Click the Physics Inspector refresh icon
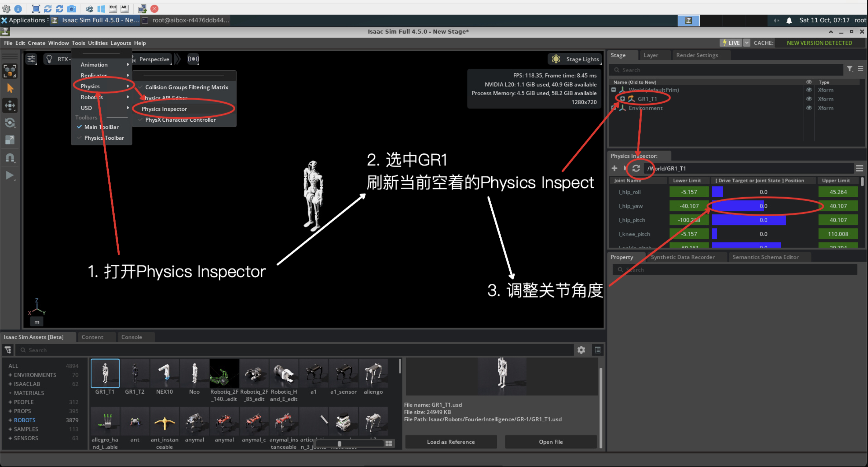The height and width of the screenshot is (467, 868). [636, 168]
